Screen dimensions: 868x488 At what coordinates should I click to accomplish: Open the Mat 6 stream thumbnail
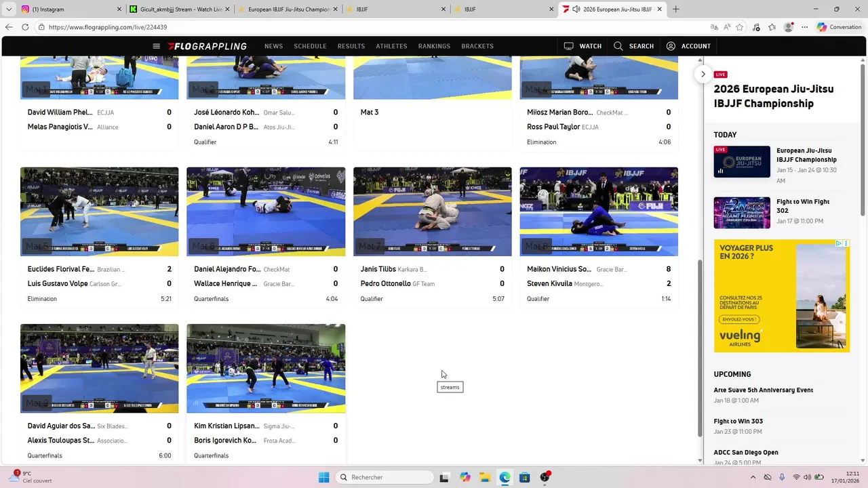[266, 211]
